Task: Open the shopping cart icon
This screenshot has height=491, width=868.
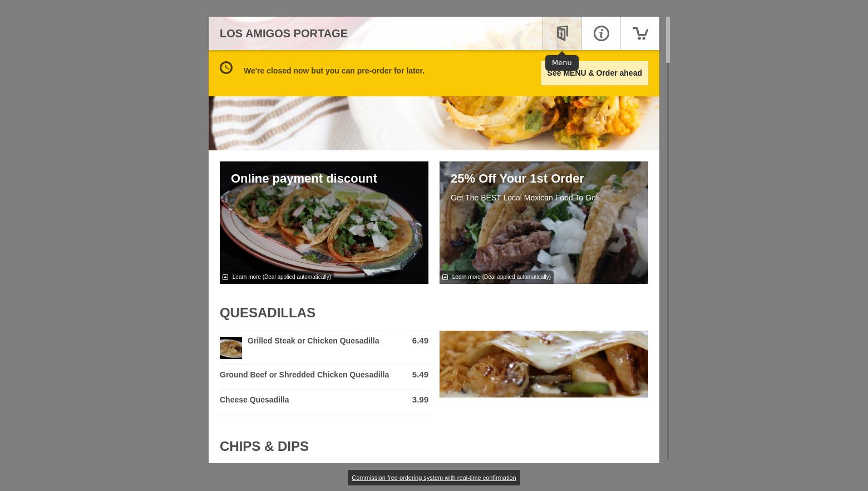Action: coord(640,33)
